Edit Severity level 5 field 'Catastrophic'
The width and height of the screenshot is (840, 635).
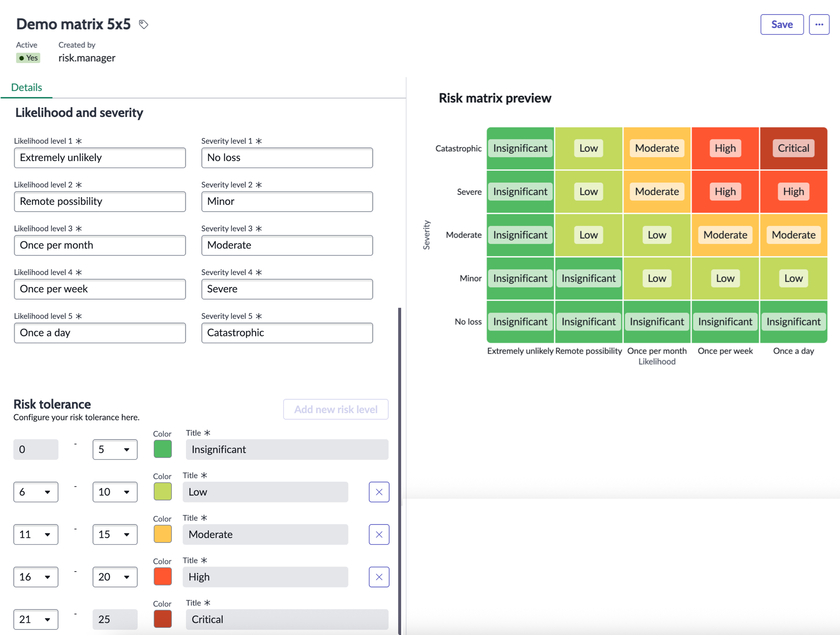[287, 332]
